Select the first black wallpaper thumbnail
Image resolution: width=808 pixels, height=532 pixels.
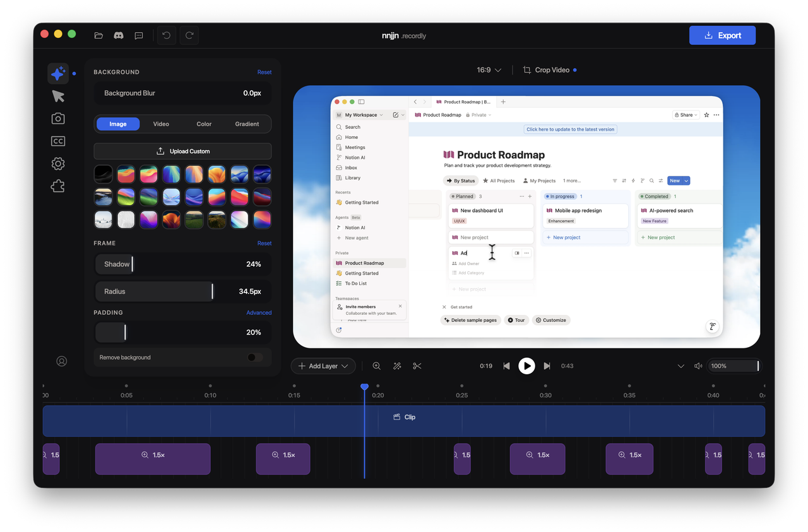(103, 174)
